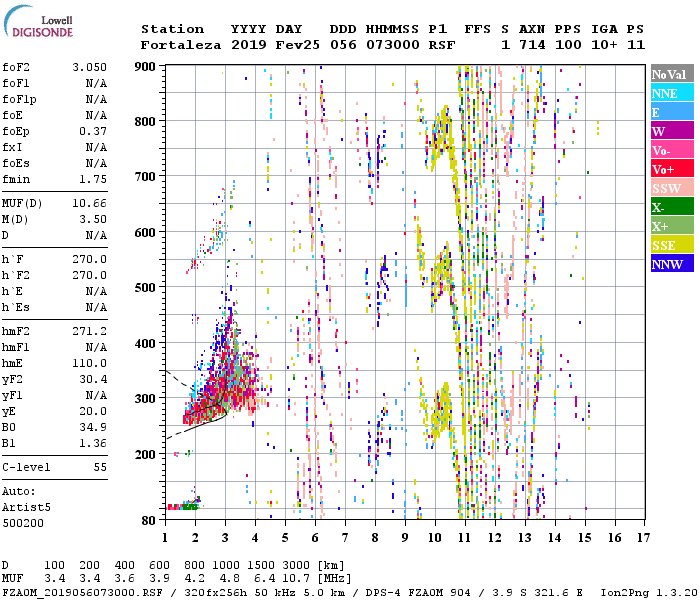Click the Lowell Digisonde logo

click(38, 21)
